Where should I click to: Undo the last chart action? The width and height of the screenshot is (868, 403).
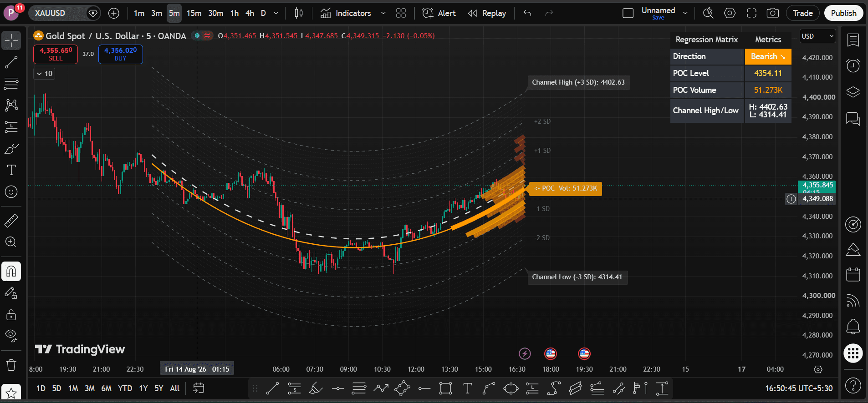click(527, 13)
